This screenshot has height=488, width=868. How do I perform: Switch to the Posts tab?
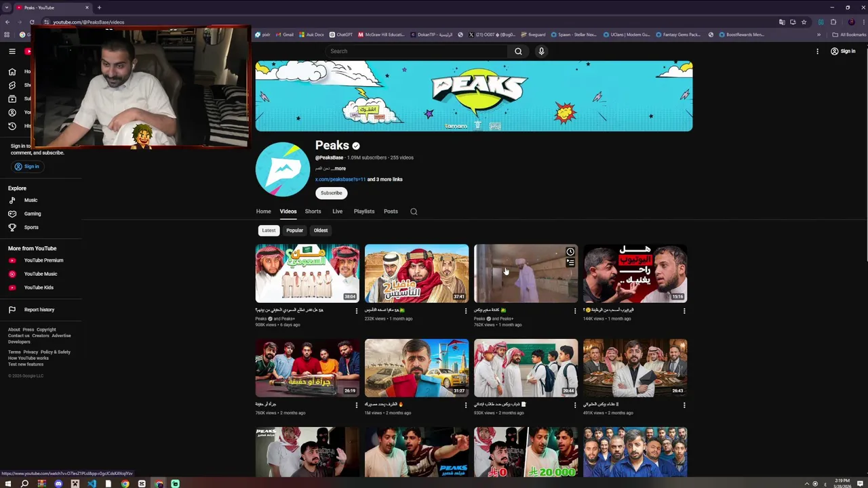click(391, 211)
